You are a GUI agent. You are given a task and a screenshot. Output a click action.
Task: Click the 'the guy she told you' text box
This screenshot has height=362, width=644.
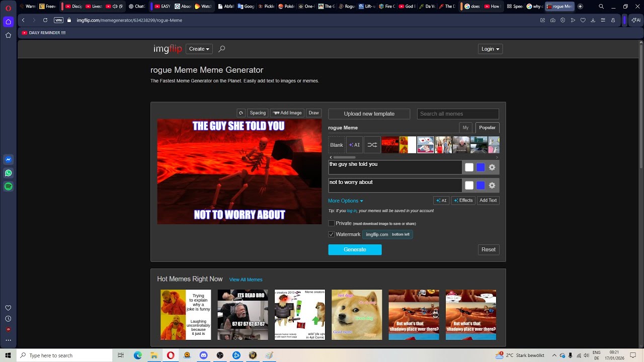tap(395, 167)
